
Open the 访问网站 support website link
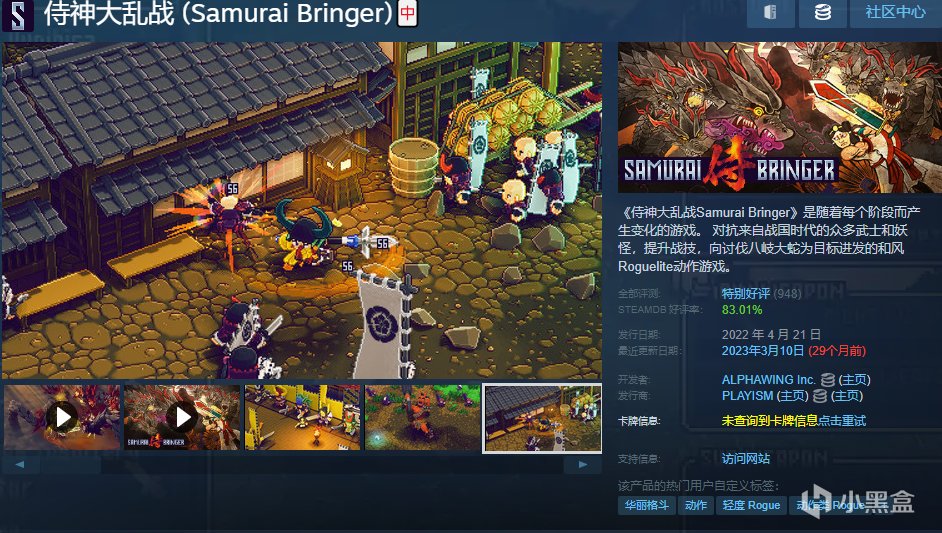point(746,458)
